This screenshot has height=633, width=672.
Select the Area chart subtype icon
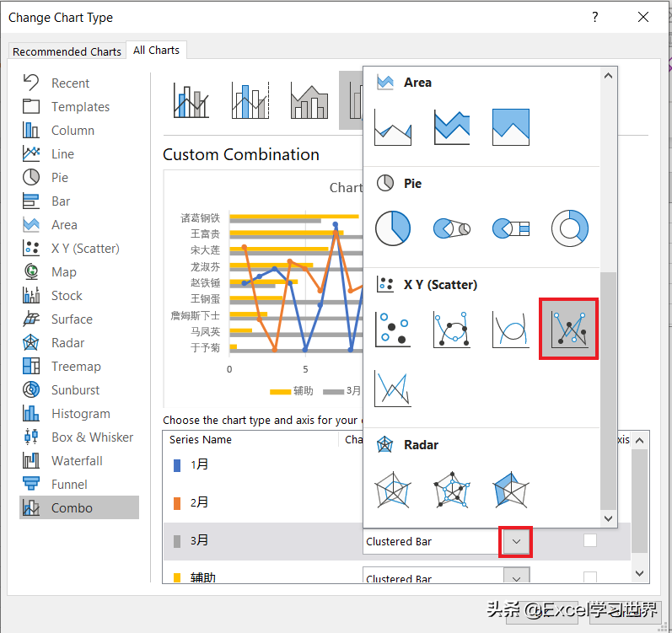pos(393,127)
